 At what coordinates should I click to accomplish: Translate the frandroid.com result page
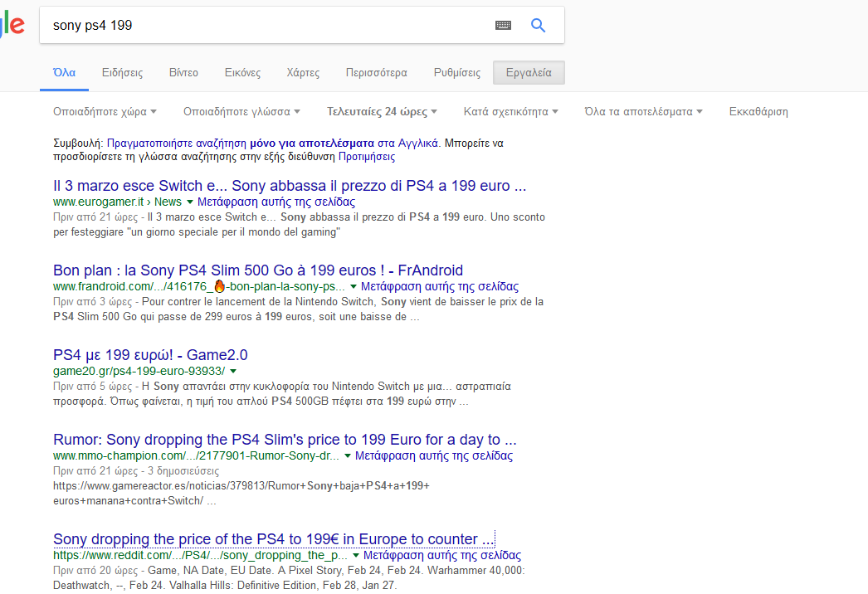(x=440, y=286)
